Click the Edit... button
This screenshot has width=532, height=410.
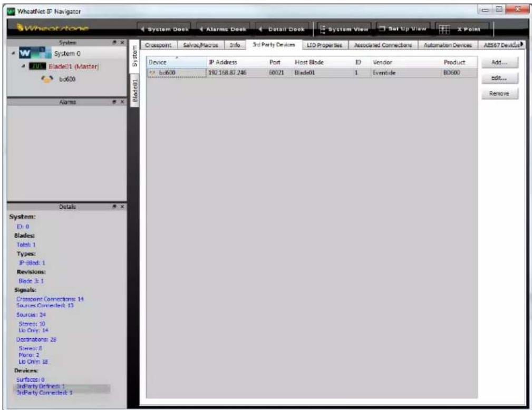click(499, 78)
